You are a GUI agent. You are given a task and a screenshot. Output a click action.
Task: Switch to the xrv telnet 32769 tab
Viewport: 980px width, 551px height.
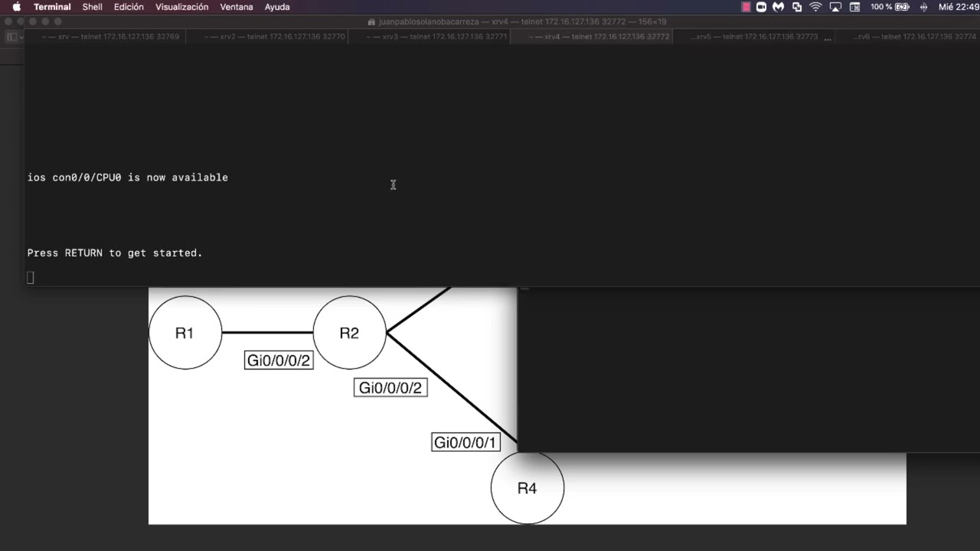tap(106, 37)
